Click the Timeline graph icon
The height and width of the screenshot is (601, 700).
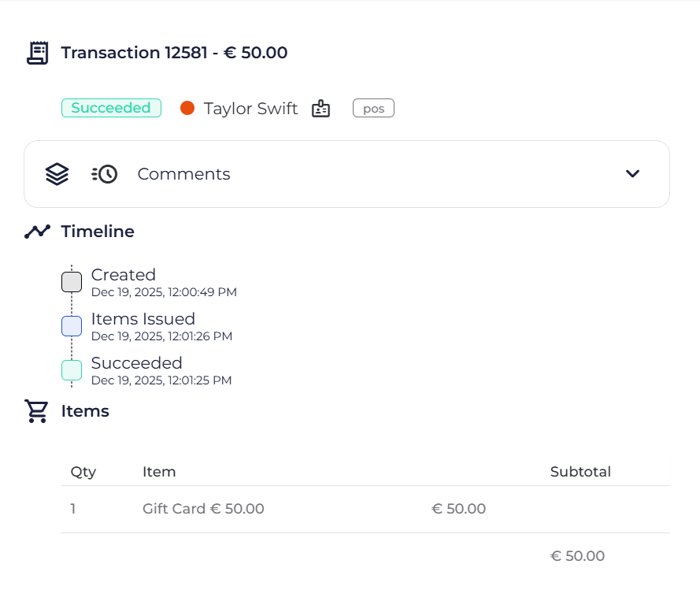[x=37, y=232]
